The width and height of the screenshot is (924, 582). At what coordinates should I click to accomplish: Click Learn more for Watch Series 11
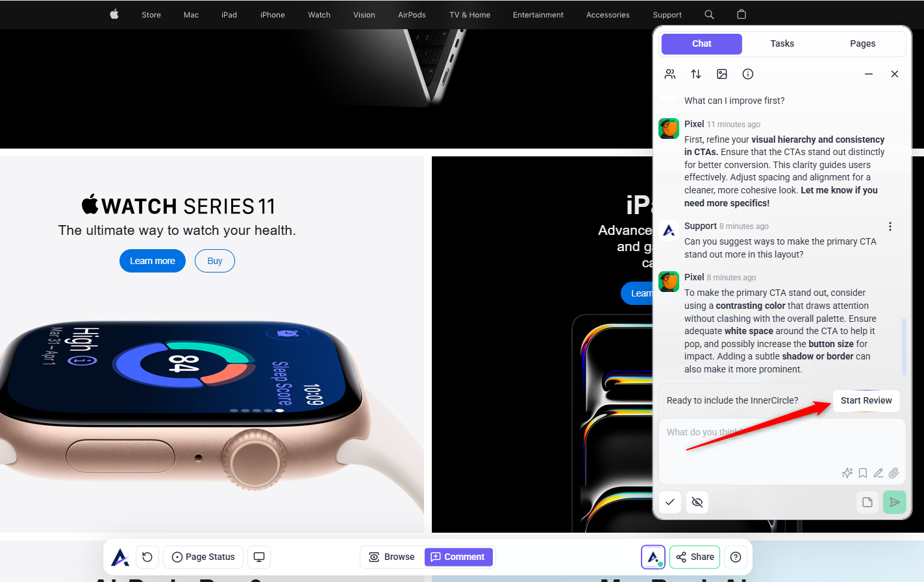tap(153, 261)
